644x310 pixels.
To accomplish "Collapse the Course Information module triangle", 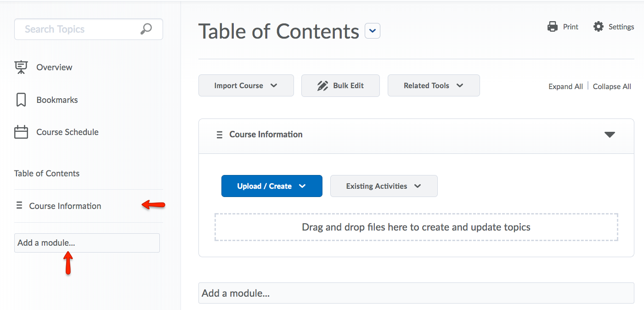I will 609,135.
